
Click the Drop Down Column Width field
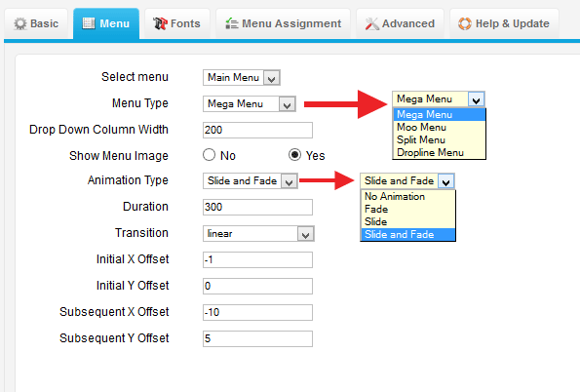coord(257,130)
